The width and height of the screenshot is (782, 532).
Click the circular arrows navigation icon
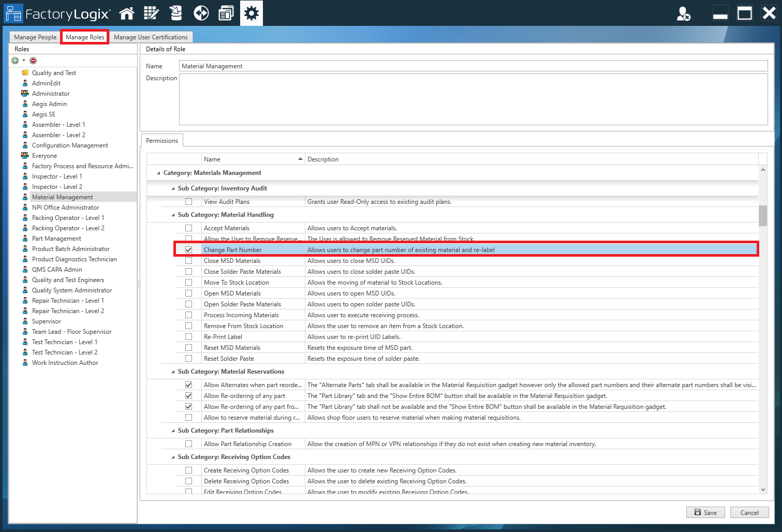pos(201,13)
